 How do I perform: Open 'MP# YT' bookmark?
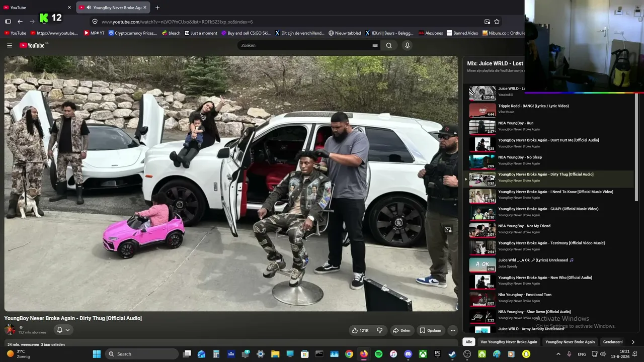pyautogui.click(x=94, y=33)
